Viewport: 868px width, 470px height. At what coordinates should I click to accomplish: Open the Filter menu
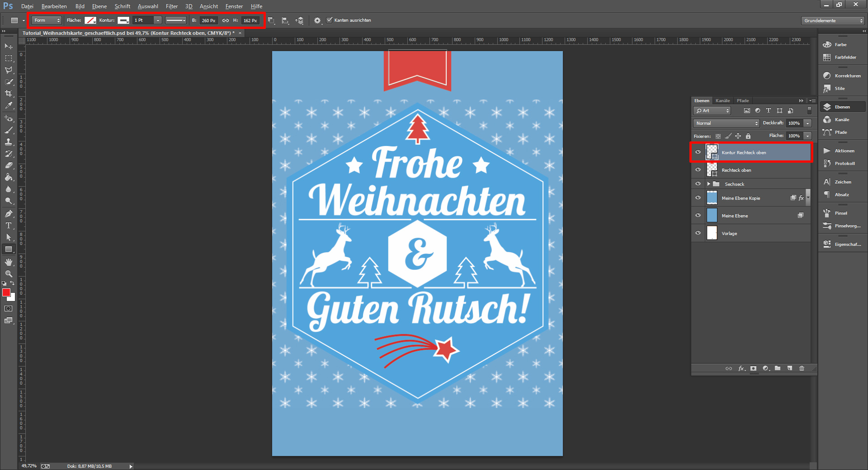[x=172, y=6]
